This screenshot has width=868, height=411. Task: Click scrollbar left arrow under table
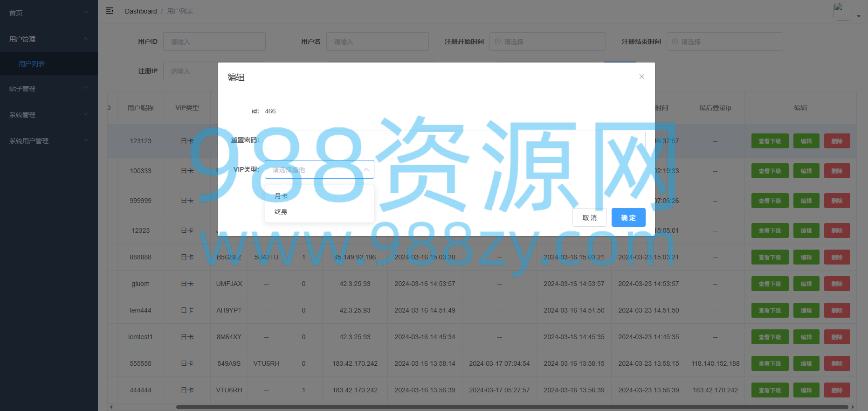coord(111,407)
